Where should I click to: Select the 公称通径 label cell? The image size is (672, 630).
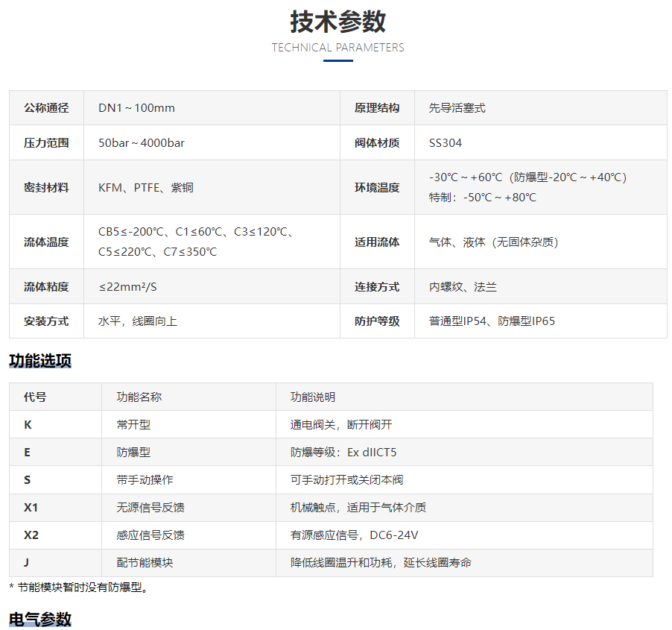46,108
